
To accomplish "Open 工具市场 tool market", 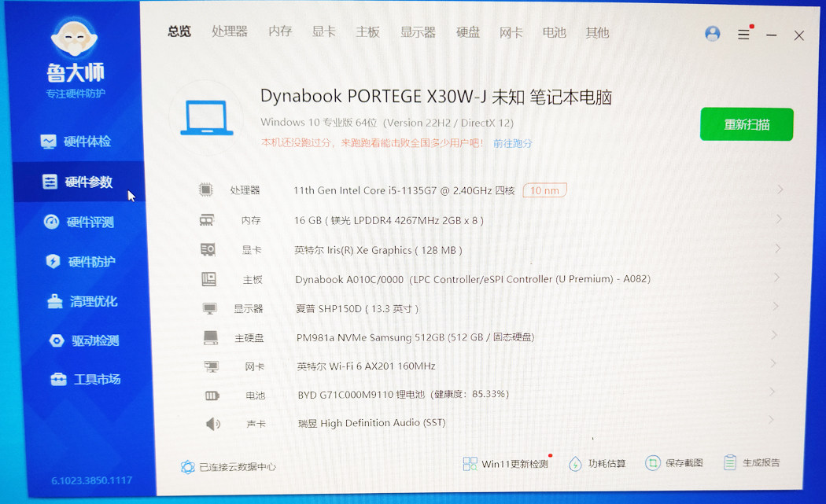I will (x=85, y=379).
